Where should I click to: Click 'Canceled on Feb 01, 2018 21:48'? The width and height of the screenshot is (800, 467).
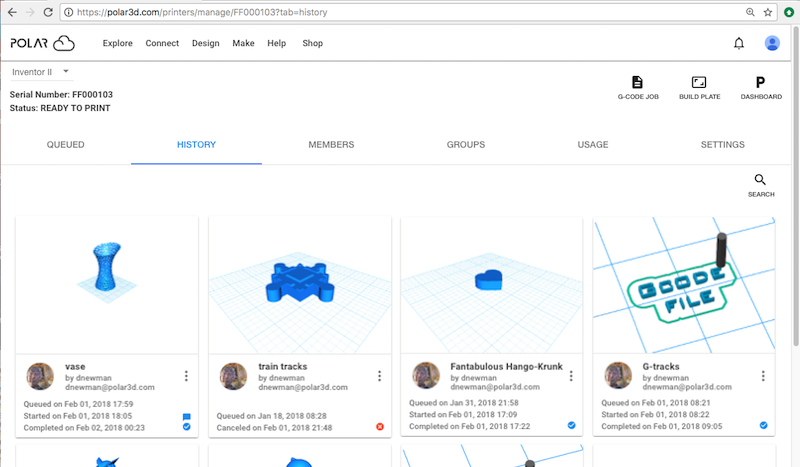274,428
